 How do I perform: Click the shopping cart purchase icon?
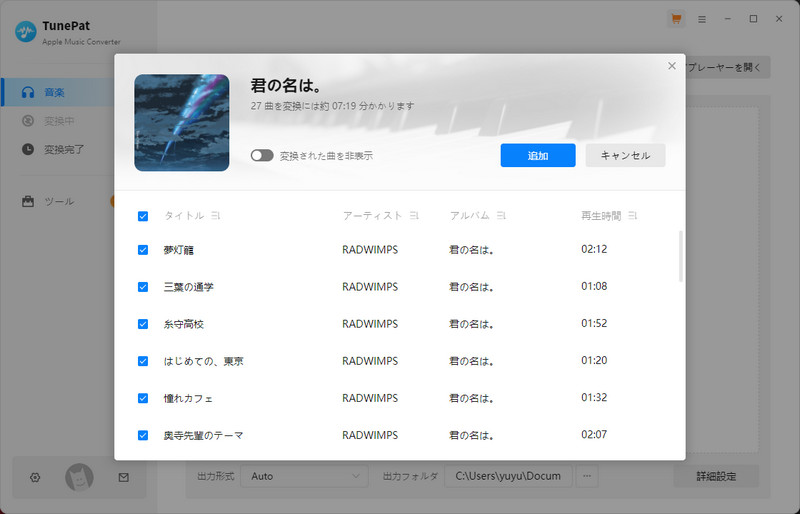pos(676,19)
